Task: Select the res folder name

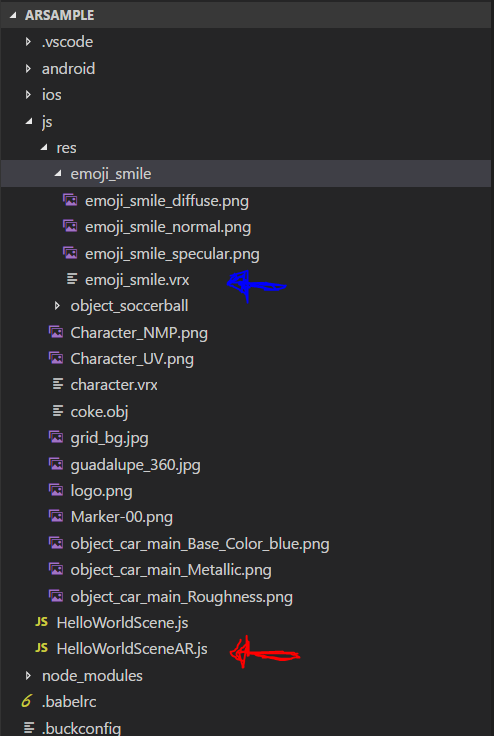Action: point(66,148)
